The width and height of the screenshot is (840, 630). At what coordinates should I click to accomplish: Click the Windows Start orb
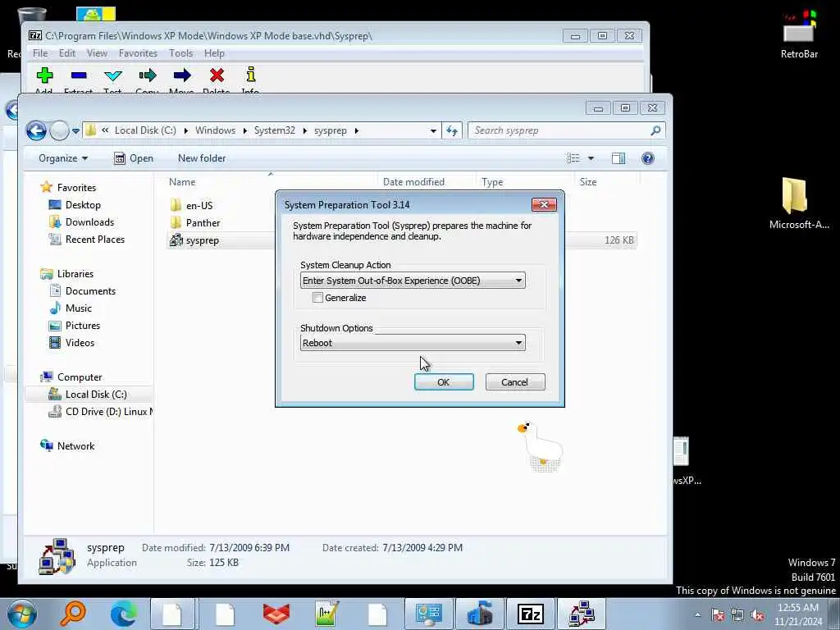pos(22,614)
